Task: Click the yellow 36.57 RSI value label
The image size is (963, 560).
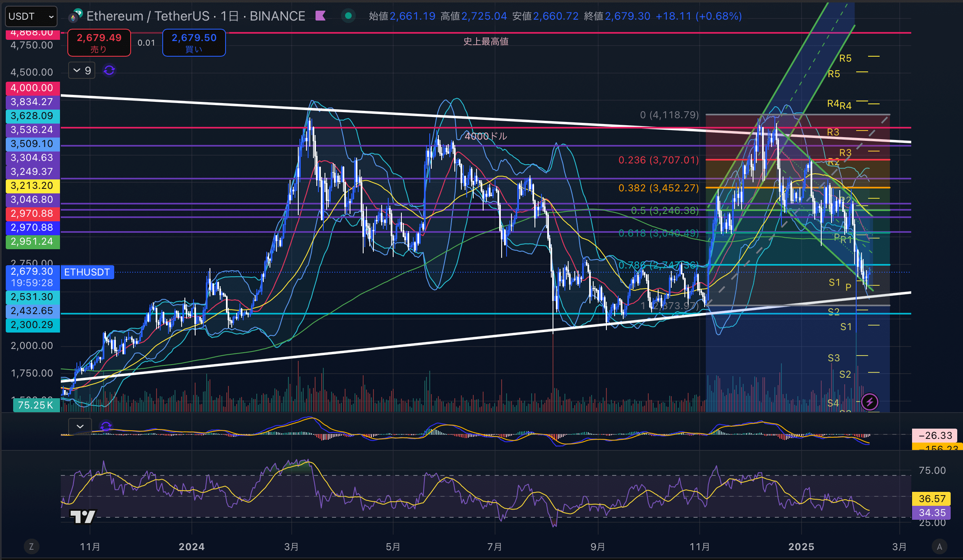Action: 932,499
